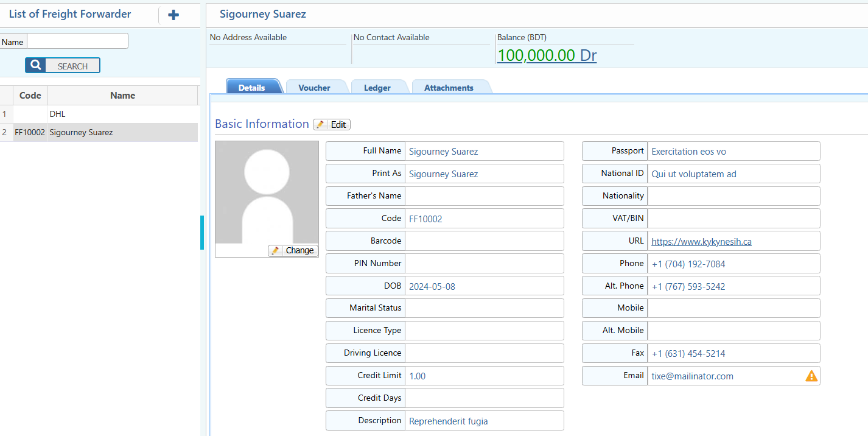This screenshot has width=868, height=436.
Task: Go to the Details tab
Action: click(251, 88)
